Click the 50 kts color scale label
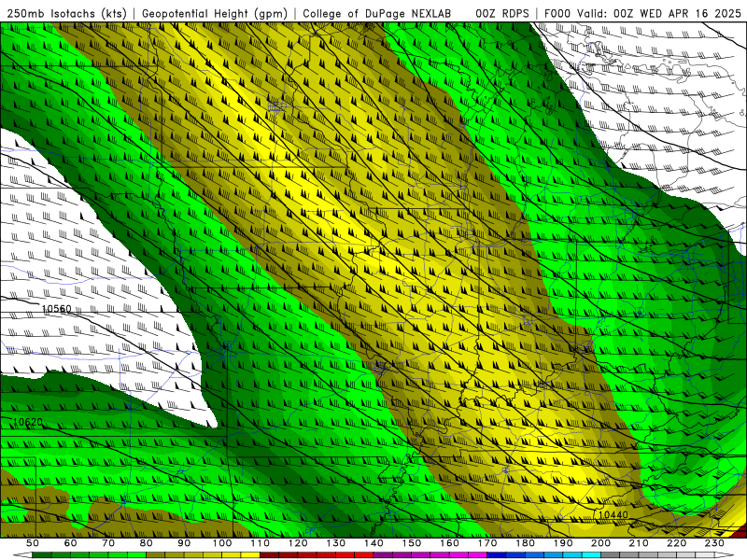 [x=33, y=543]
